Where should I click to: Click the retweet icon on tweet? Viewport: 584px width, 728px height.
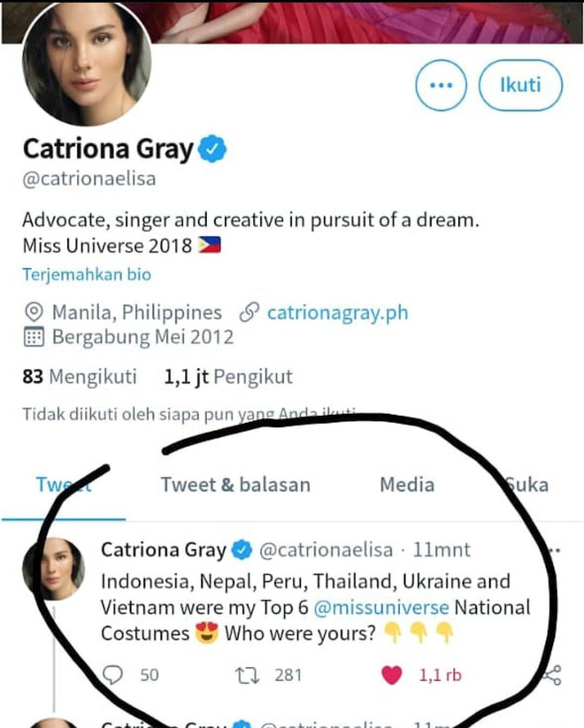point(251,675)
